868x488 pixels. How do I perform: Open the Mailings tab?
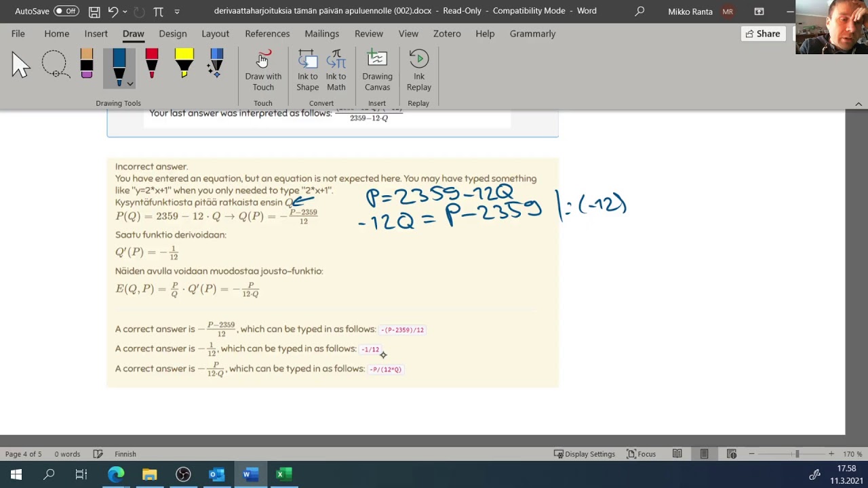click(322, 33)
